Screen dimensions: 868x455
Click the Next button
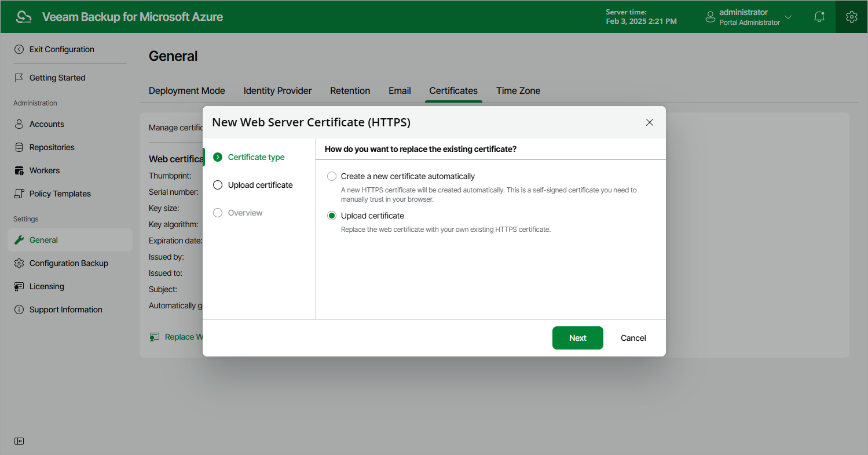pyautogui.click(x=578, y=338)
